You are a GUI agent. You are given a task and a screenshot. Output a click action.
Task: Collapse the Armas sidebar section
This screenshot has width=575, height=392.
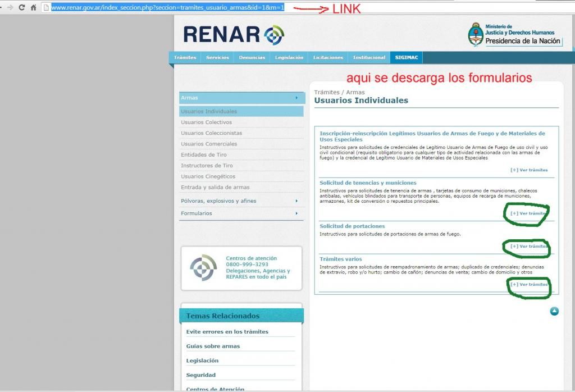[x=241, y=98]
